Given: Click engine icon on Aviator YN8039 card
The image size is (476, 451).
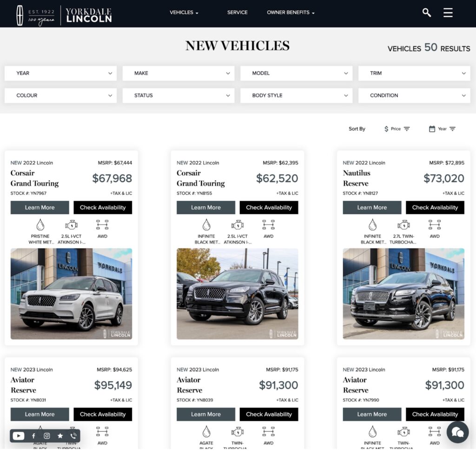Looking at the screenshot, I should (238, 432).
